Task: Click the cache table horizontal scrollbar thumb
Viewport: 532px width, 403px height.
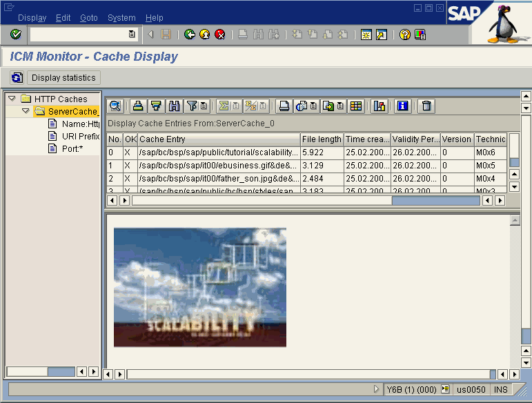Action: [x=435, y=200]
